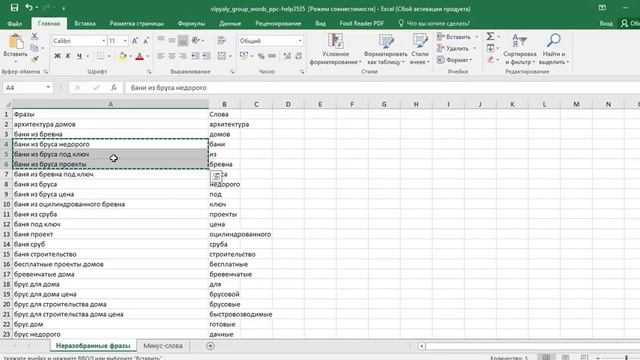Toggle italic К formatting
The height and width of the screenshot is (360, 640).
click(68, 56)
